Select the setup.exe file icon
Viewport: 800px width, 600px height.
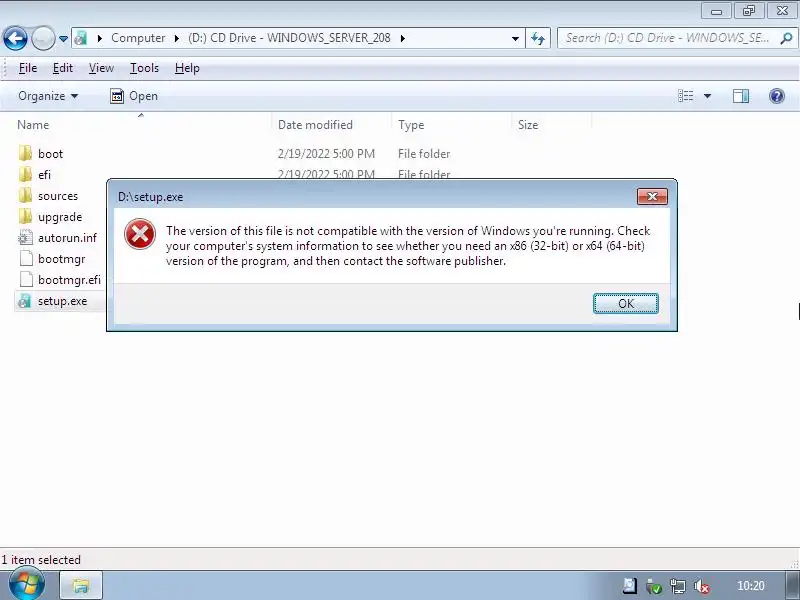click(x=24, y=301)
